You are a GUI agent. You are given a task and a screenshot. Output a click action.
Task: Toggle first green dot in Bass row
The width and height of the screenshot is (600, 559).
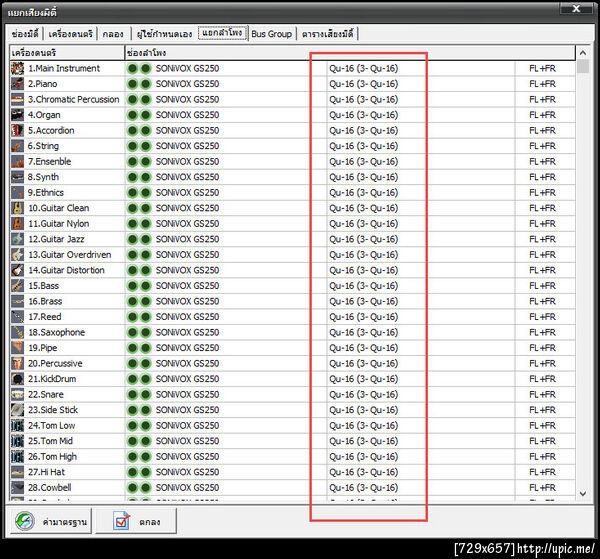(x=132, y=286)
